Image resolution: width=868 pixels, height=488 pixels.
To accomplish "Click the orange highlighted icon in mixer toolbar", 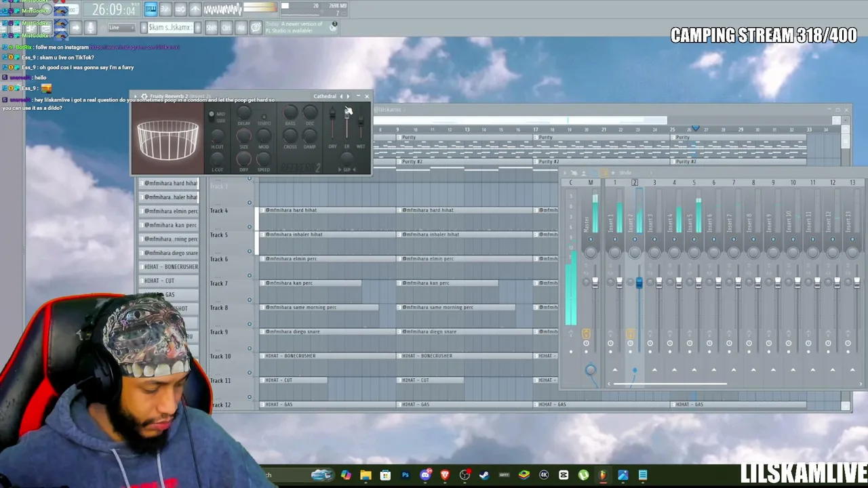I will (605, 173).
